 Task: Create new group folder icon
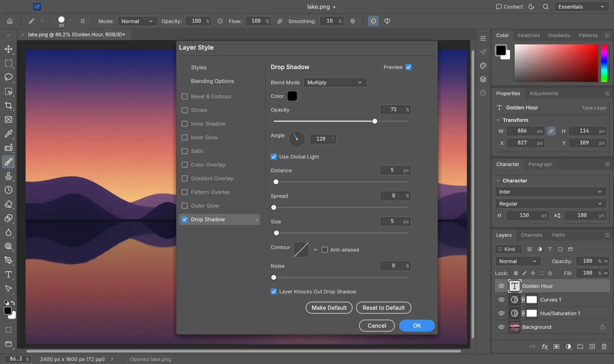tap(580, 347)
